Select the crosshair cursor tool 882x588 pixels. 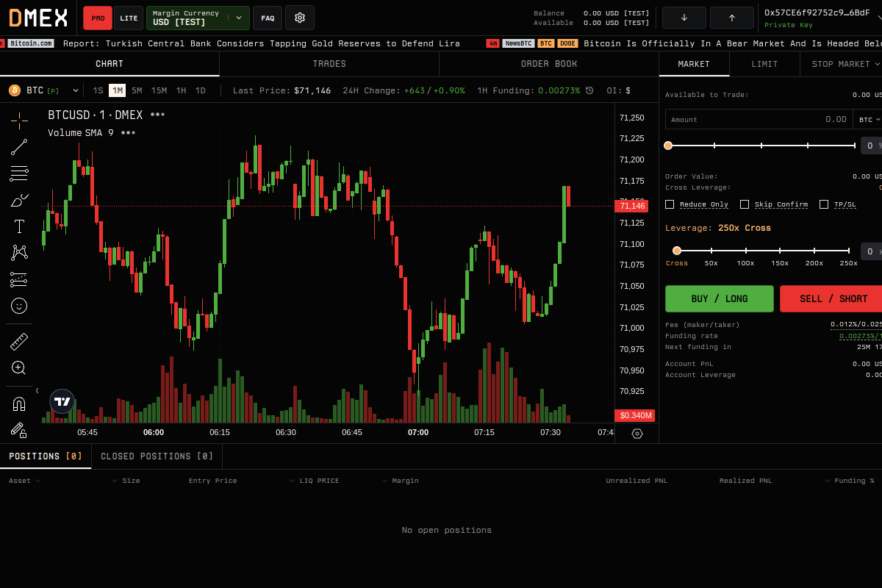click(19, 120)
